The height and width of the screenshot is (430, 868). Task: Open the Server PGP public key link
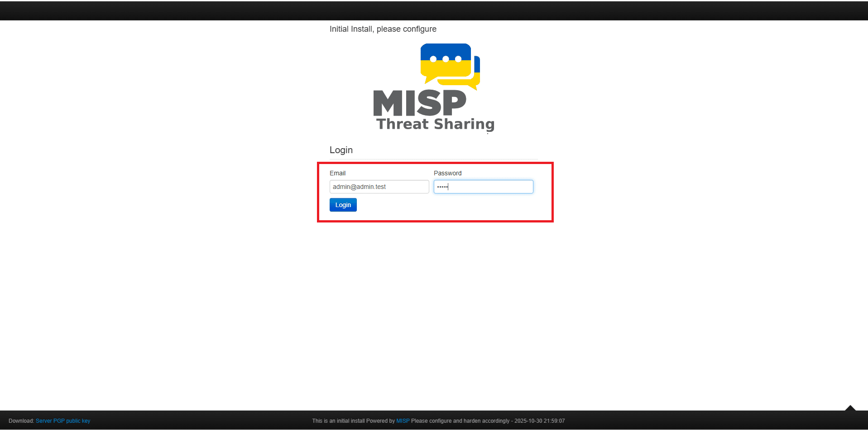(x=63, y=421)
